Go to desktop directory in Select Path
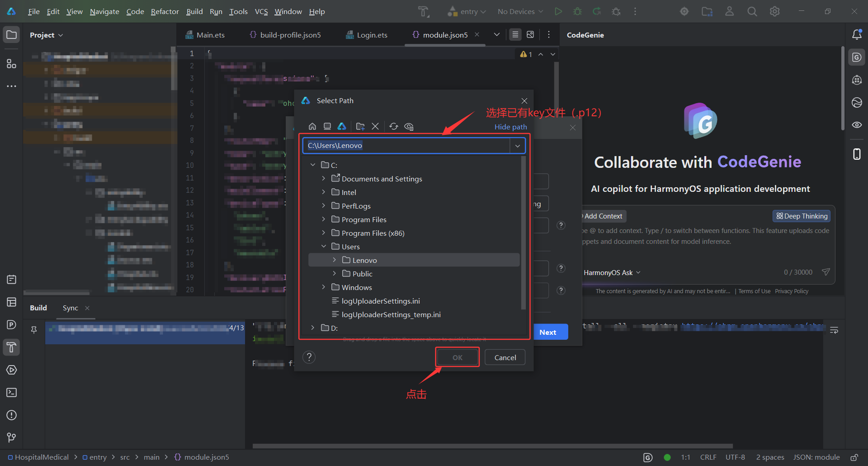 (x=327, y=126)
